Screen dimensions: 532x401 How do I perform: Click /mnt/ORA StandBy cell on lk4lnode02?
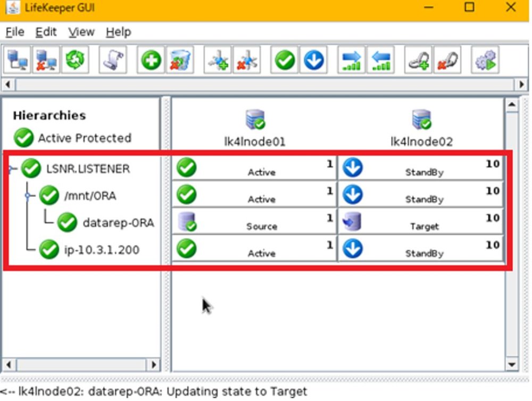point(420,195)
